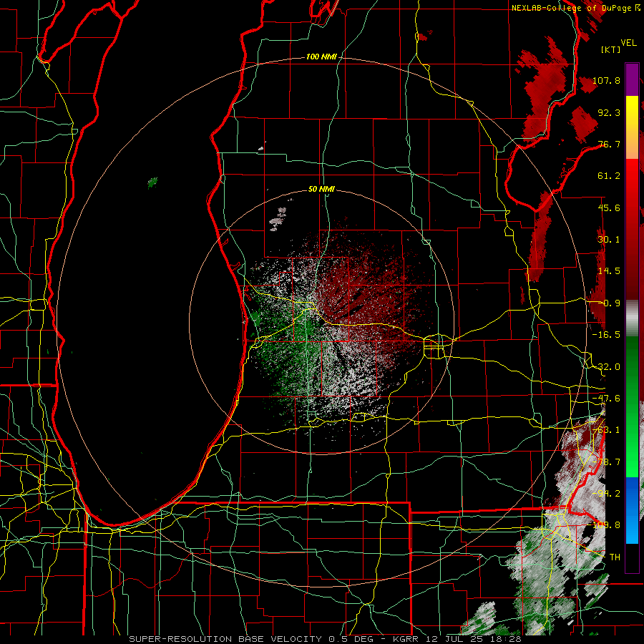Click the [KT] units label

coord(610,49)
